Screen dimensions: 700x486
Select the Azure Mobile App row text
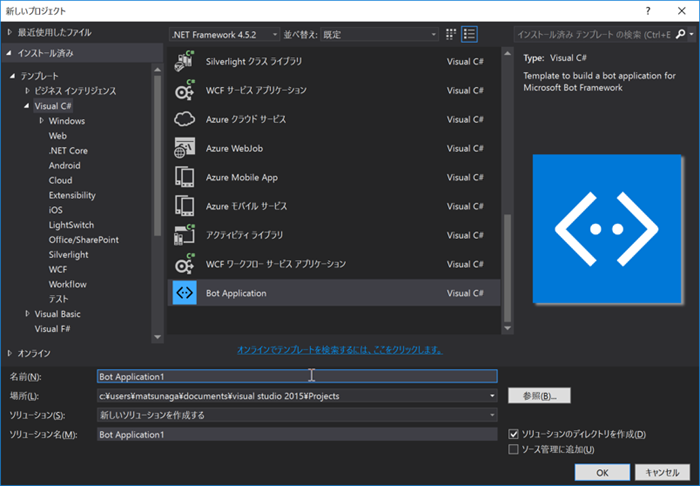click(242, 177)
